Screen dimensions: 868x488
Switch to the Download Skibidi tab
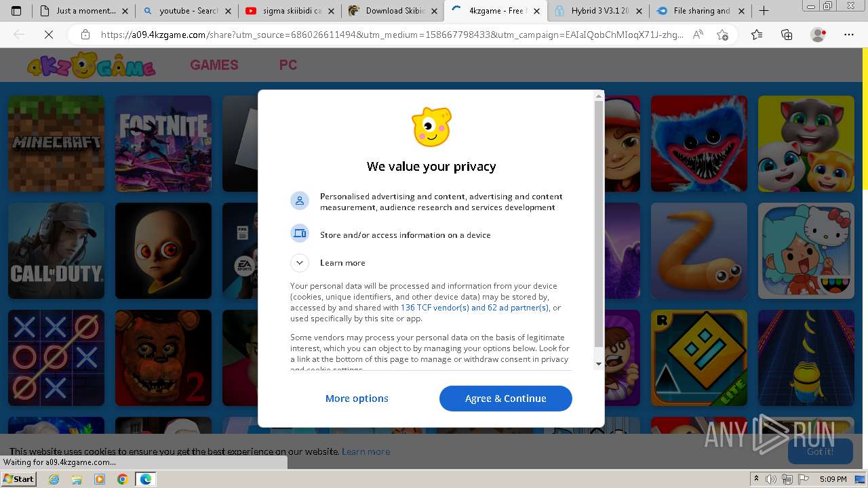(x=393, y=11)
